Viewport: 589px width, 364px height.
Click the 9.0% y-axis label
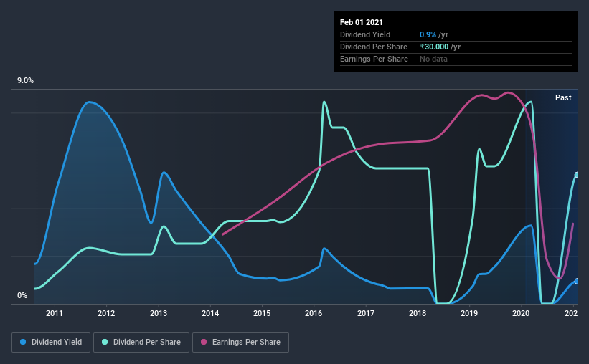[25, 81]
